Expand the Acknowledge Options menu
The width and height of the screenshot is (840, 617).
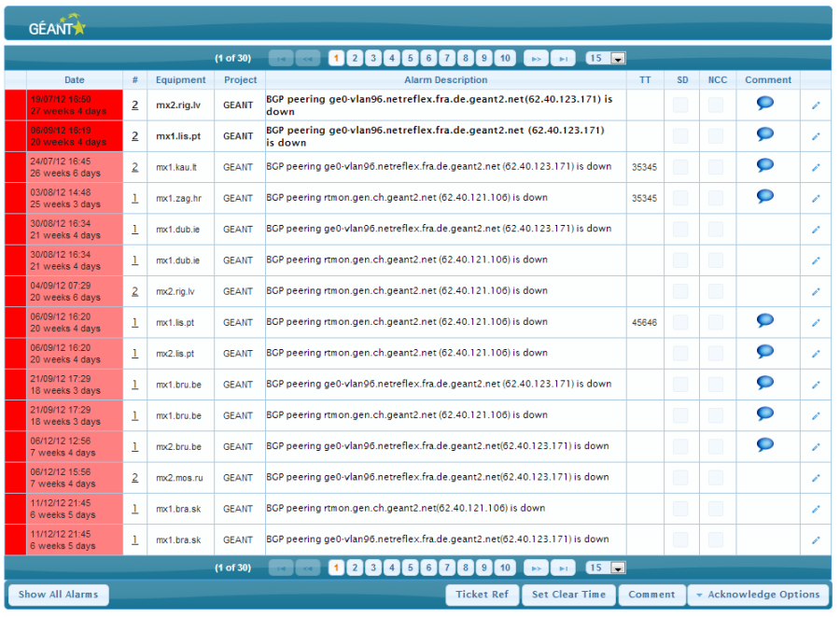[759, 595]
